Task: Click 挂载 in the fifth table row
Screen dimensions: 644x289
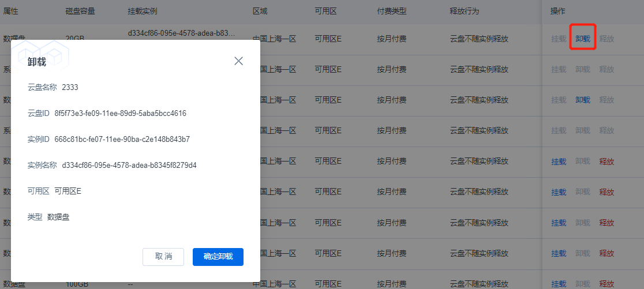Action: coord(559,162)
